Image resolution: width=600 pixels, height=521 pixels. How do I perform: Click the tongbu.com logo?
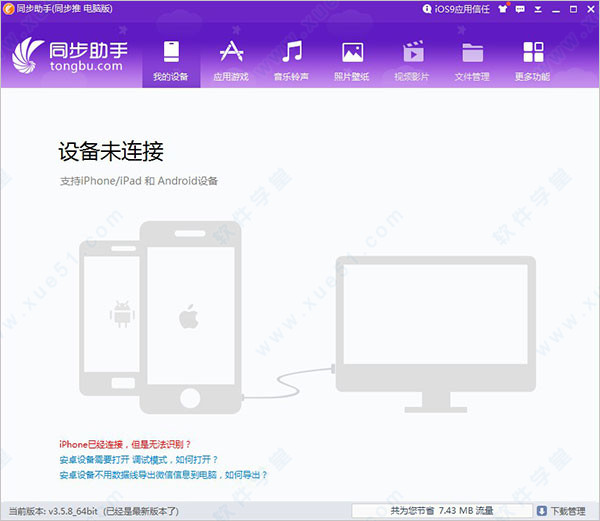tap(70, 55)
